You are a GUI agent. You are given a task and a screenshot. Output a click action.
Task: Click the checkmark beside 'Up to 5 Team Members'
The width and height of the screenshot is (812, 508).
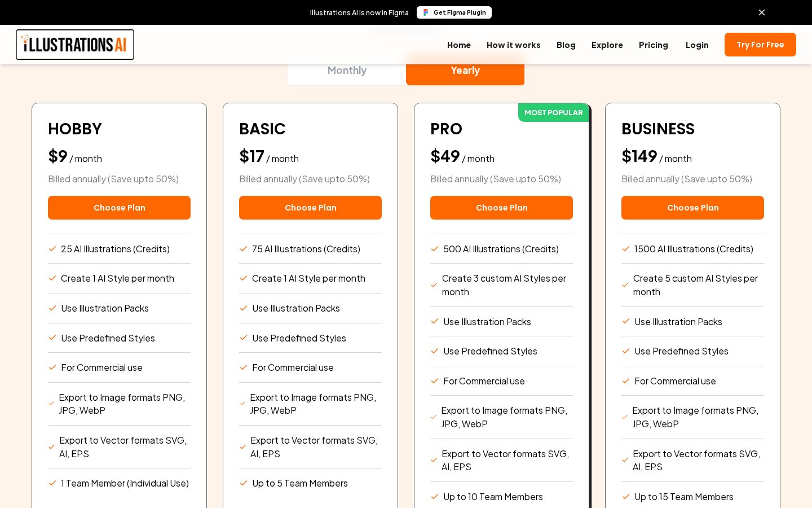(244, 483)
